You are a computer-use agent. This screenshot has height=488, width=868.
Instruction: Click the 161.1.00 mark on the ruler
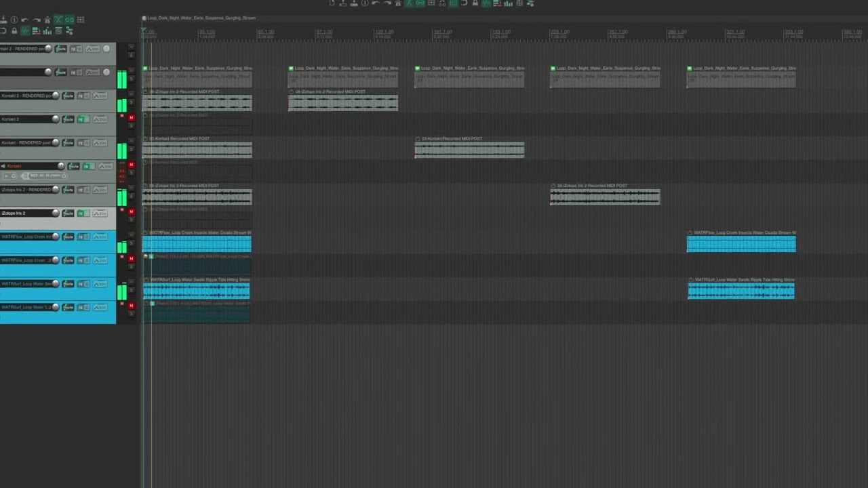pyautogui.click(x=443, y=32)
